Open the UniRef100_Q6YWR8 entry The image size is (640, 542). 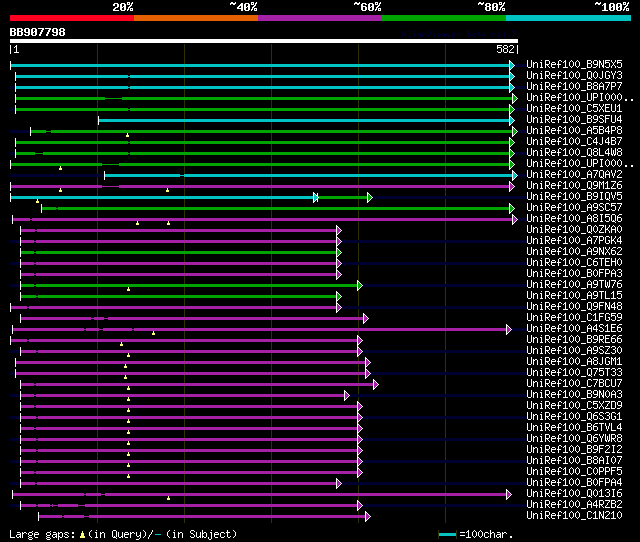click(574, 439)
